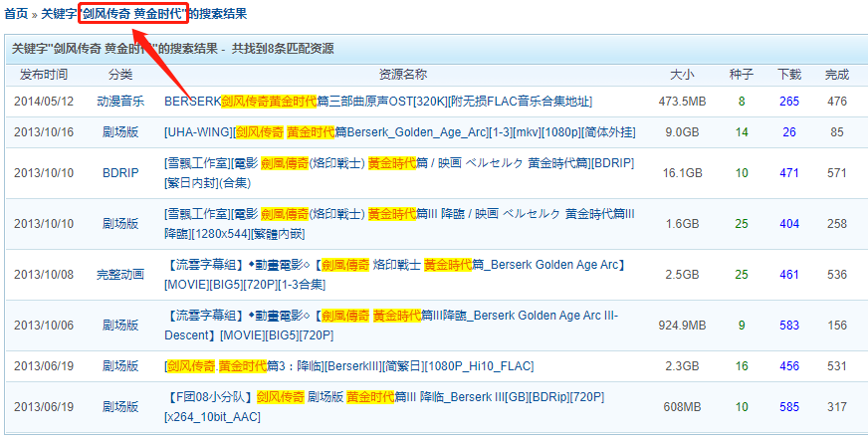868x441 pixels.
Task: Click seed count 8
Action: click(x=742, y=102)
